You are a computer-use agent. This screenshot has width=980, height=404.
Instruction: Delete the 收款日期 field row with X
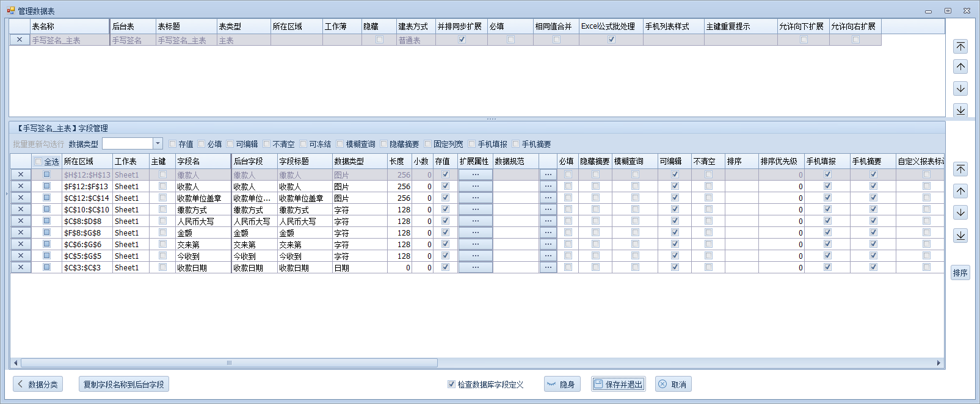(x=21, y=267)
